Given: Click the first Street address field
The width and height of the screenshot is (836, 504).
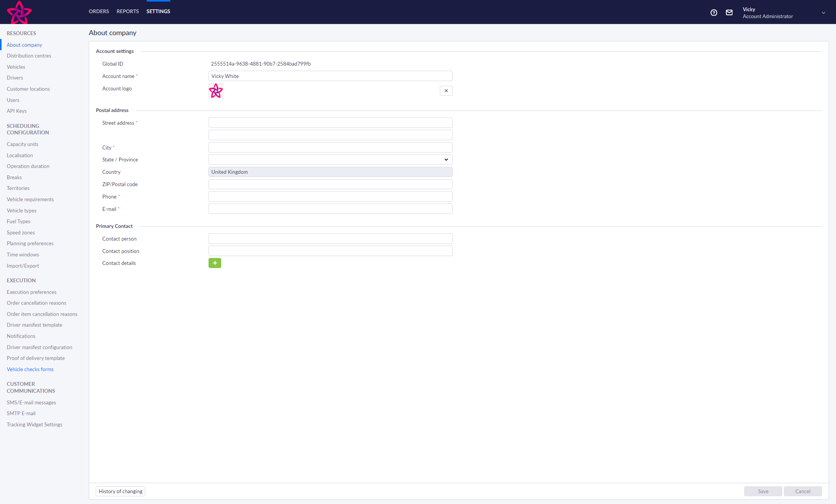Looking at the screenshot, I should (x=330, y=123).
